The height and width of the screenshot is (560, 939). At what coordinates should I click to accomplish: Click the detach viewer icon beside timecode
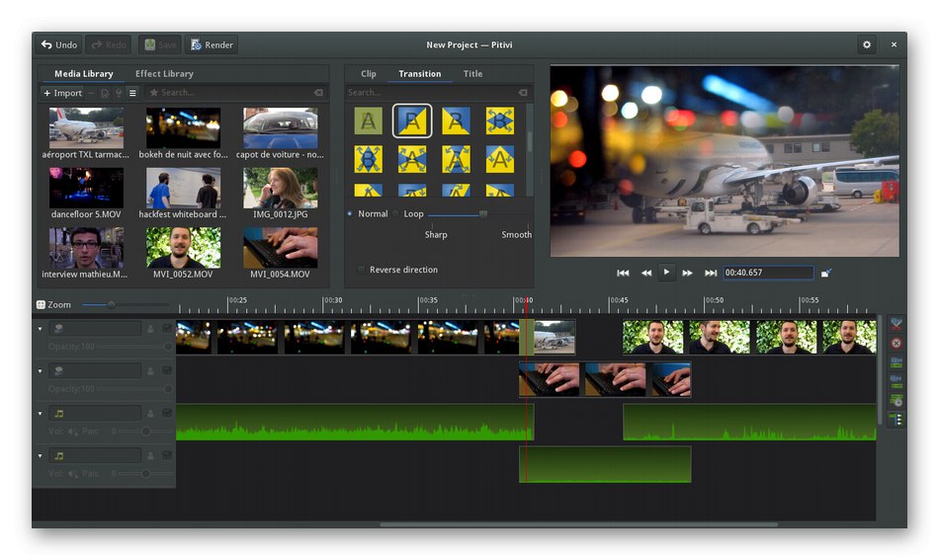[826, 273]
